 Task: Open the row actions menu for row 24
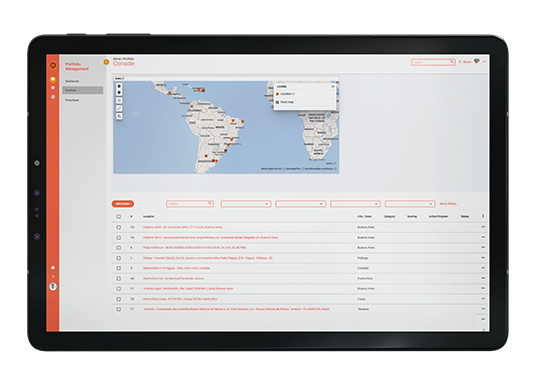tap(483, 278)
